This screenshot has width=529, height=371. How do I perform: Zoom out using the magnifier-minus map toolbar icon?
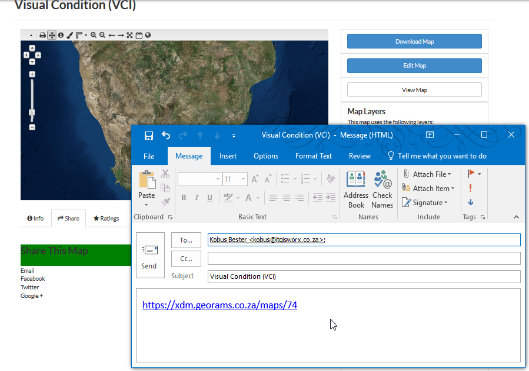(x=102, y=35)
